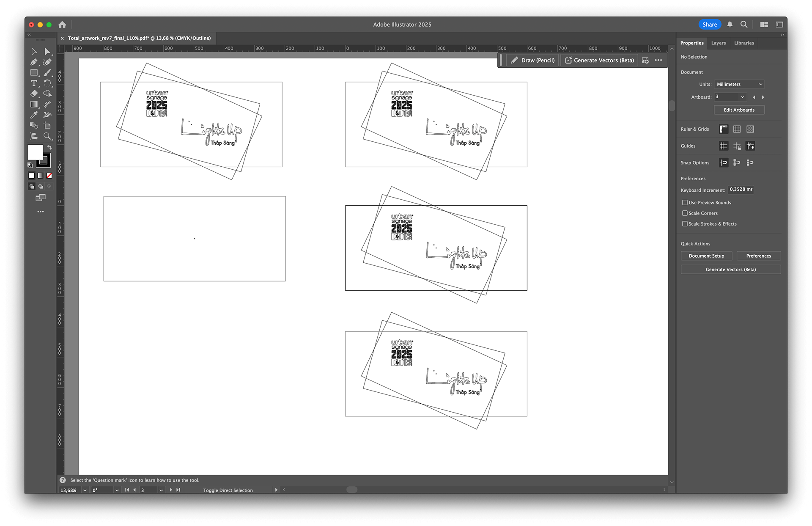The image size is (812, 526).
Task: Open the Artboard number dropdown in Properties
Action: pos(742,97)
